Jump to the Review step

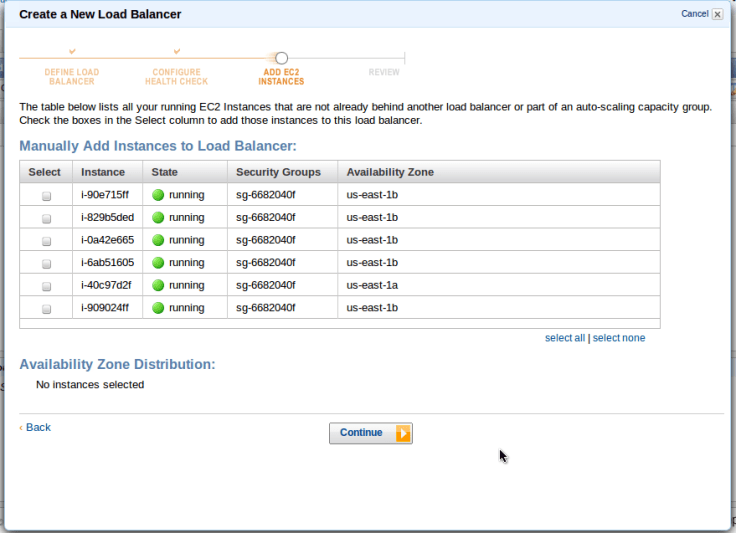click(384, 72)
